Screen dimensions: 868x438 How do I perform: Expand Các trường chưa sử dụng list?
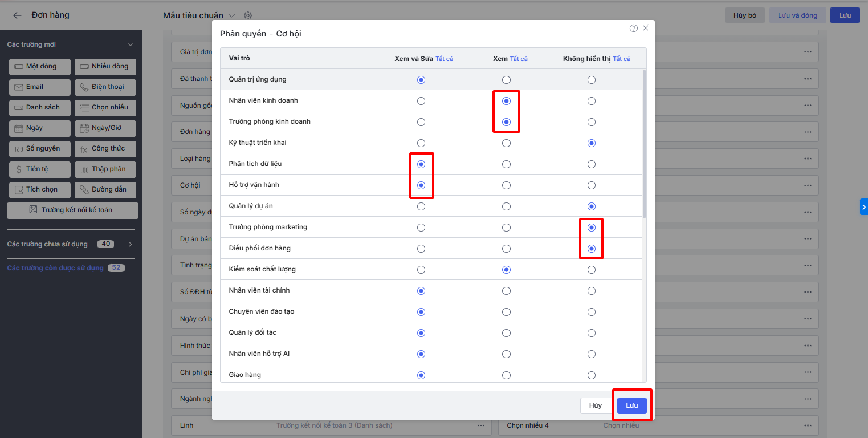[131, 245]
